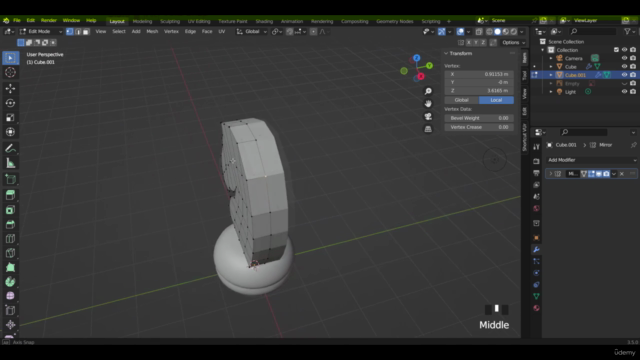Screen dimensions: 640x360
Task: Click the pan view hand icon
Action: coord(428,104)
